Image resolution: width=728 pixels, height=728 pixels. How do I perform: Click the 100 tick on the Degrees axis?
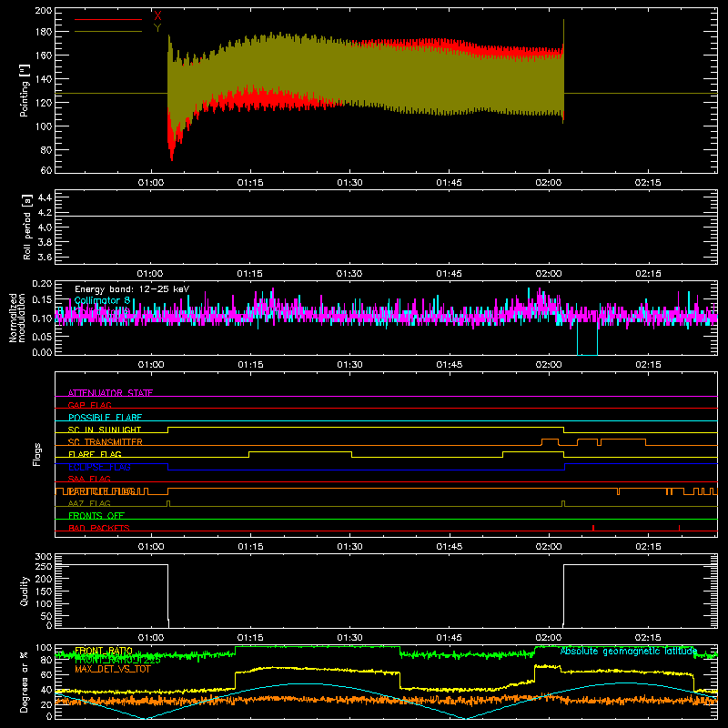point(44,647)
